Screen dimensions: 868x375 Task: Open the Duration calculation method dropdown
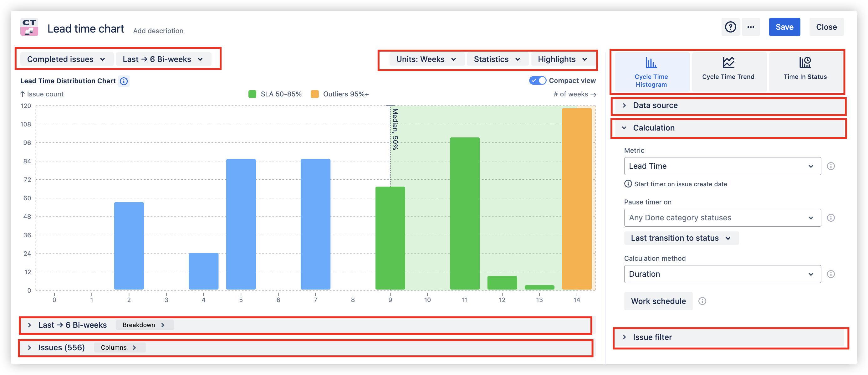point(722,274)
